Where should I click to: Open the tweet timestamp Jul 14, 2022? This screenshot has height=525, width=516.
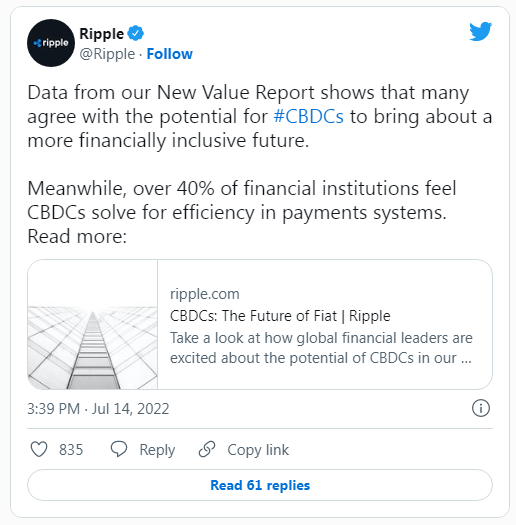(x=98, y=408)
